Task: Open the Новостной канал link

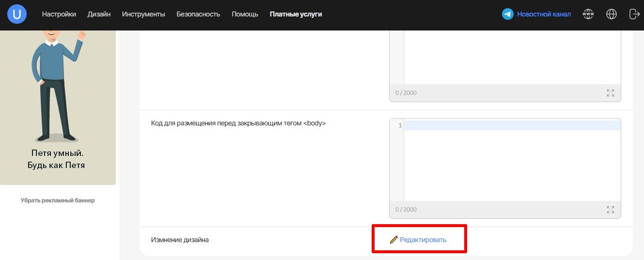Action: 544,15
